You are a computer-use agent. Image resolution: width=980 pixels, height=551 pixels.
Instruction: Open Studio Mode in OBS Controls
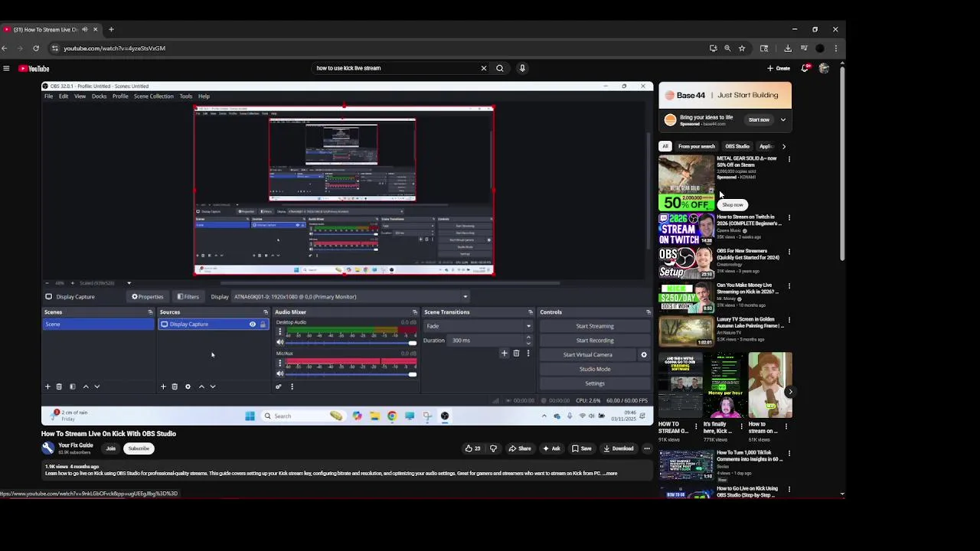pyautogui.click(x=595, y=369)
